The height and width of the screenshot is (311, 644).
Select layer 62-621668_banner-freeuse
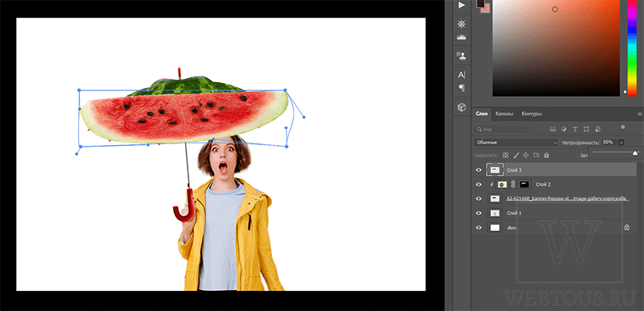click(568, 199)
